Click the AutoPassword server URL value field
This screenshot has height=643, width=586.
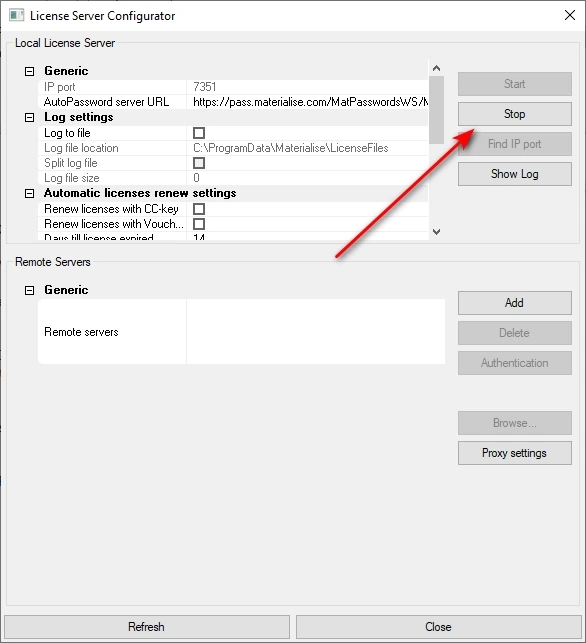tap(307, 102)
